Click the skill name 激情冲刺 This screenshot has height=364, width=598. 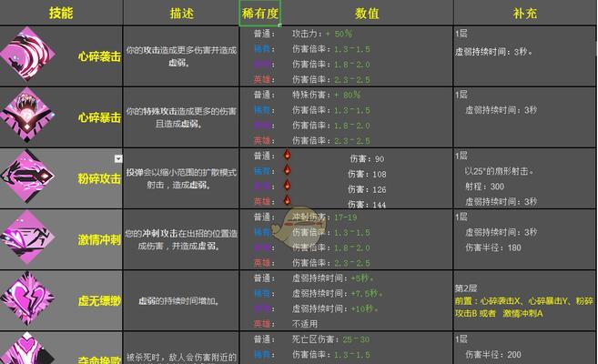[99, 239]
